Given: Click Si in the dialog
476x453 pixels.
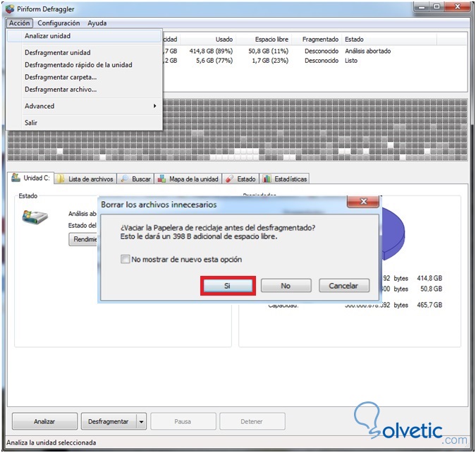Looking at the screenshot, I should 228,286.
